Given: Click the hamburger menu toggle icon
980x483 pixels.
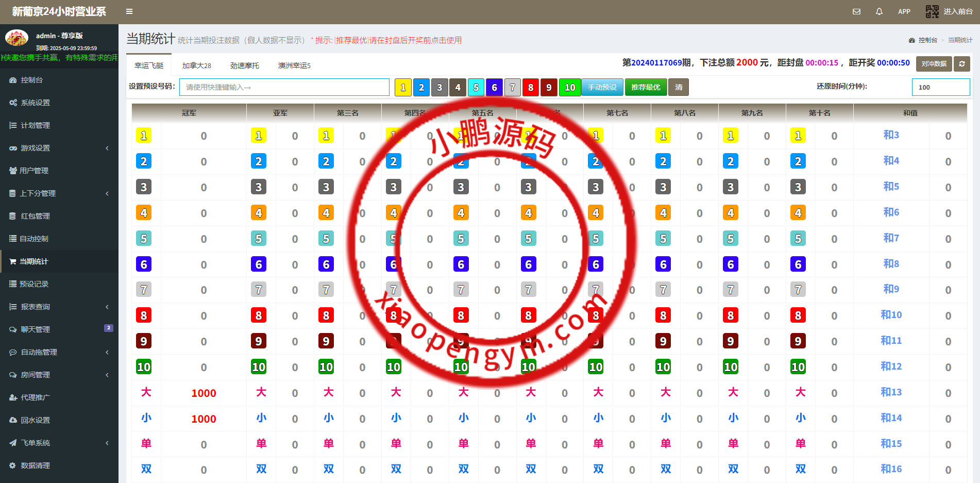Looking at the screenshot, I should point(129,11).
